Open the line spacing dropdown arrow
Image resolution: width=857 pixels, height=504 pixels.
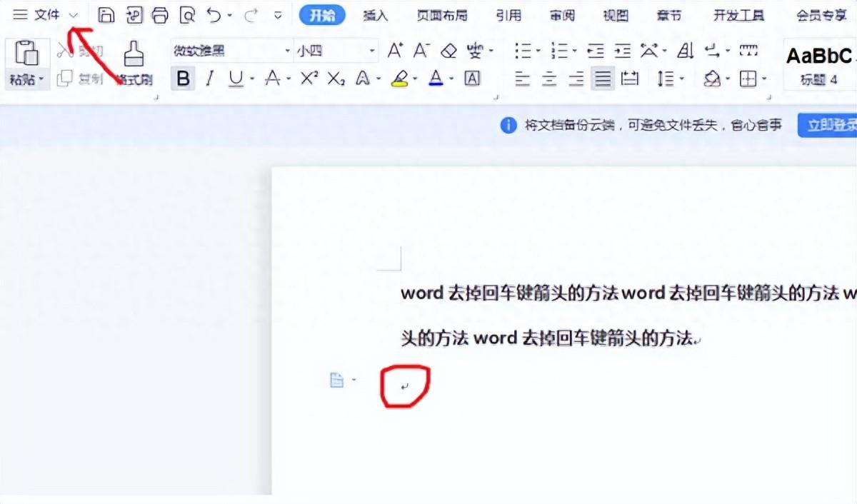pyautogui.click(x=681, y=79)
